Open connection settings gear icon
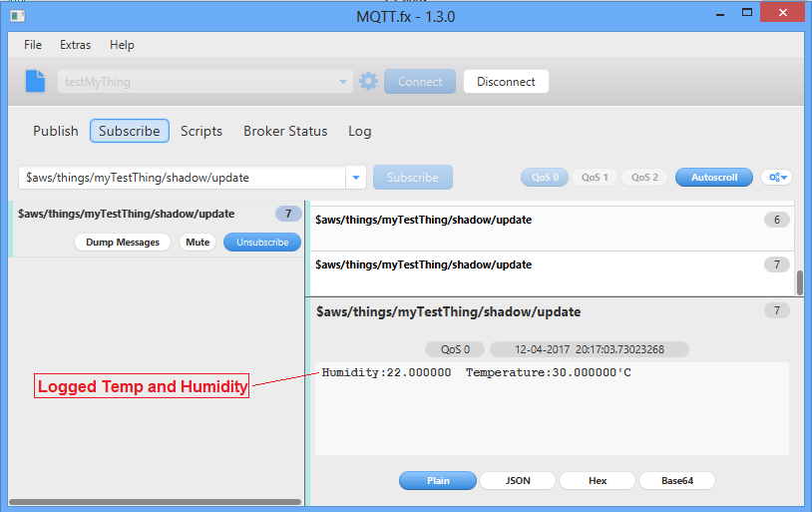The height and width of the screenshot is (512, 812). click(x=368, y=82)
